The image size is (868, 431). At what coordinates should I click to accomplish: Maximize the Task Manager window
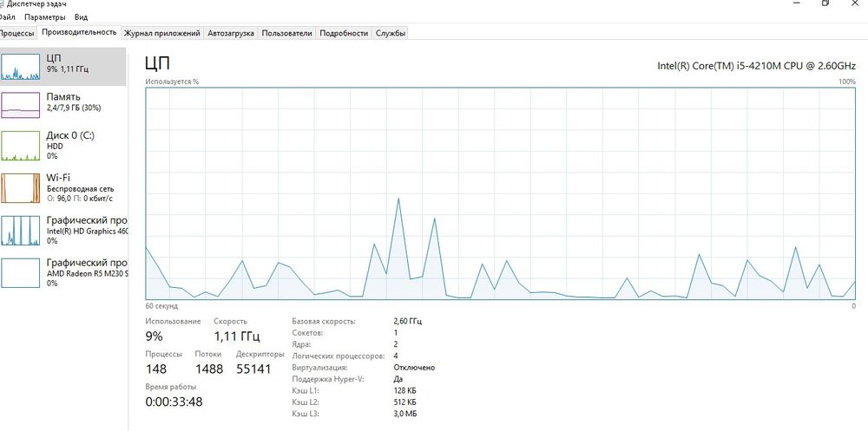click(825, 3)
